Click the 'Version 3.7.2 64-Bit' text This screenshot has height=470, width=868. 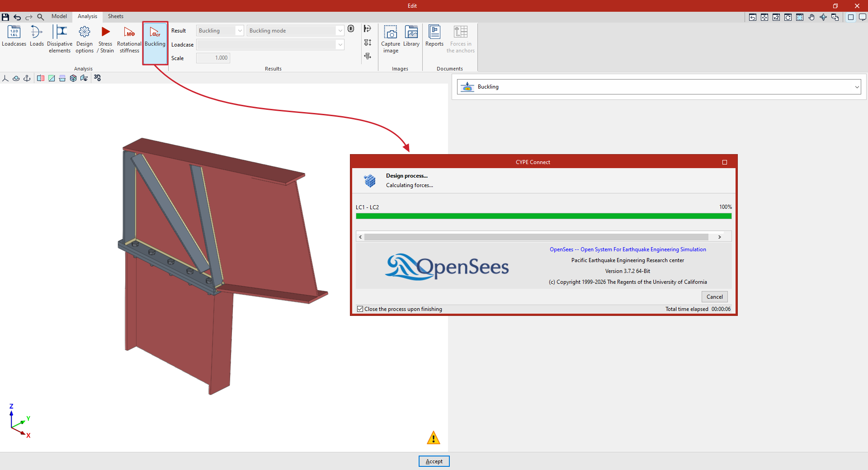click(628, 271)
